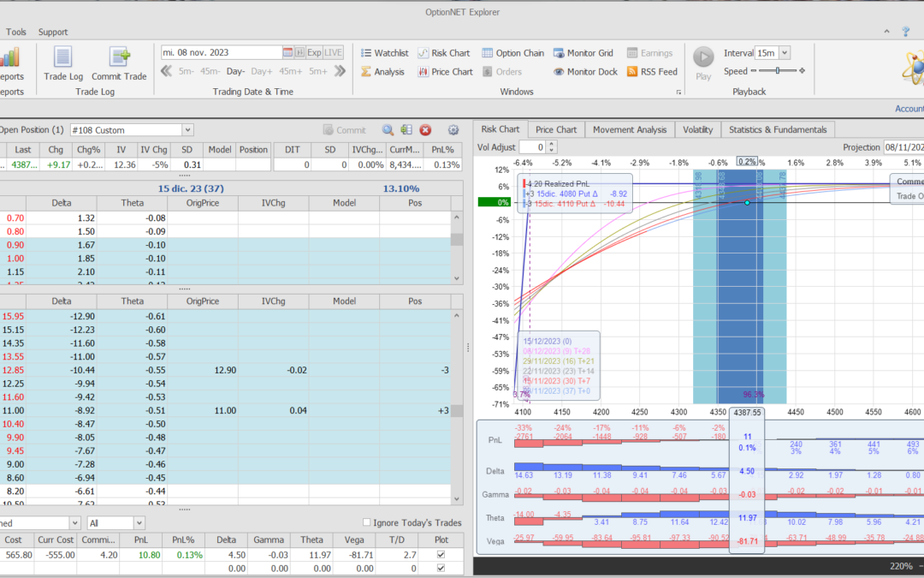Open the Support menu
The image size is (924, 578).
point(53,32)
